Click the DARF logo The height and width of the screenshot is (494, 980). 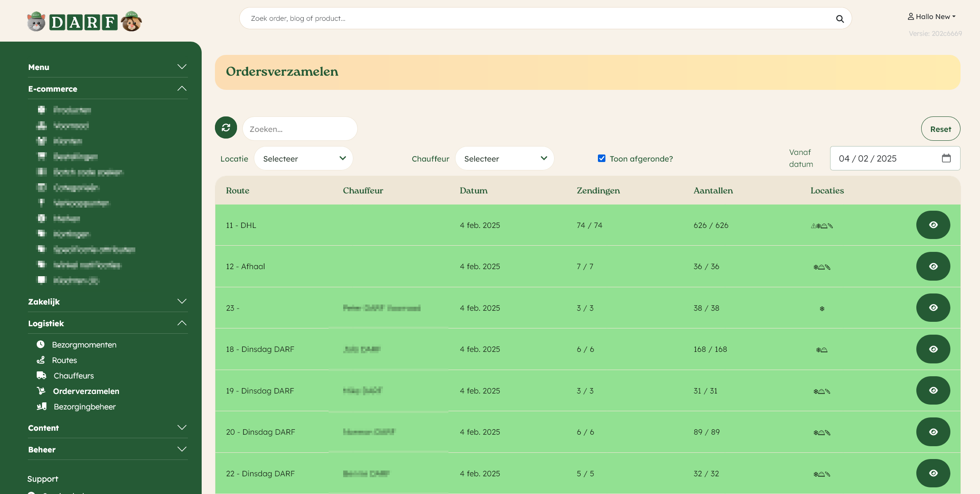(84, 22)
